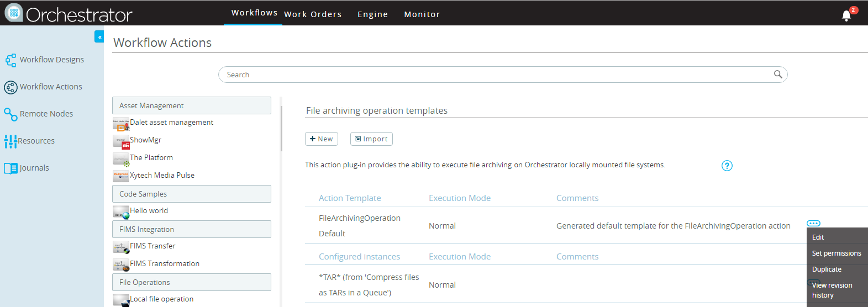
Task: Click the Xytech Media Pulse icon
Action: (x=121, y=177)
